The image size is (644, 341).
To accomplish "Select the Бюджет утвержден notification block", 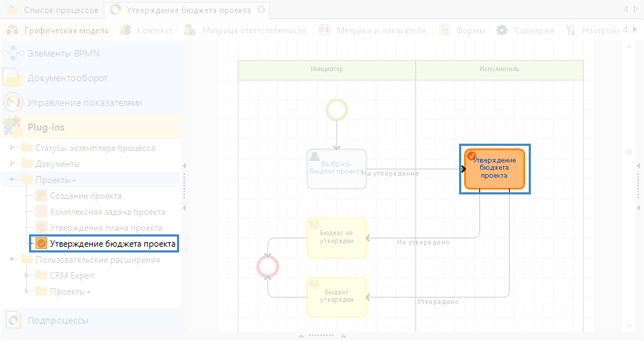I will pyautogui.click(x=337, y=296).
